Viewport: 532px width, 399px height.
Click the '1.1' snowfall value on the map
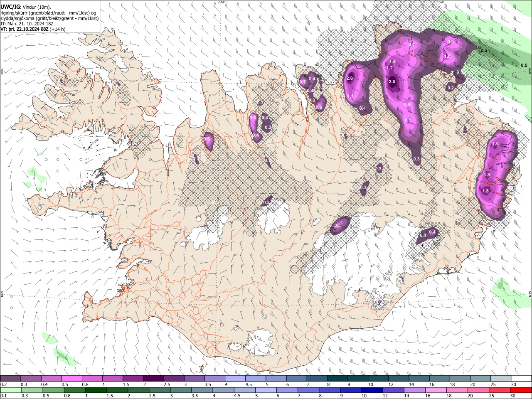click(x=350, y=96)
